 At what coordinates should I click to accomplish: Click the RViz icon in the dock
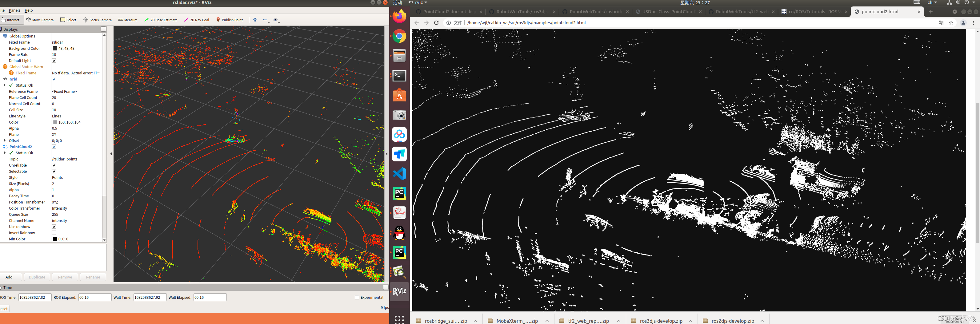click(x=399, y=291)
